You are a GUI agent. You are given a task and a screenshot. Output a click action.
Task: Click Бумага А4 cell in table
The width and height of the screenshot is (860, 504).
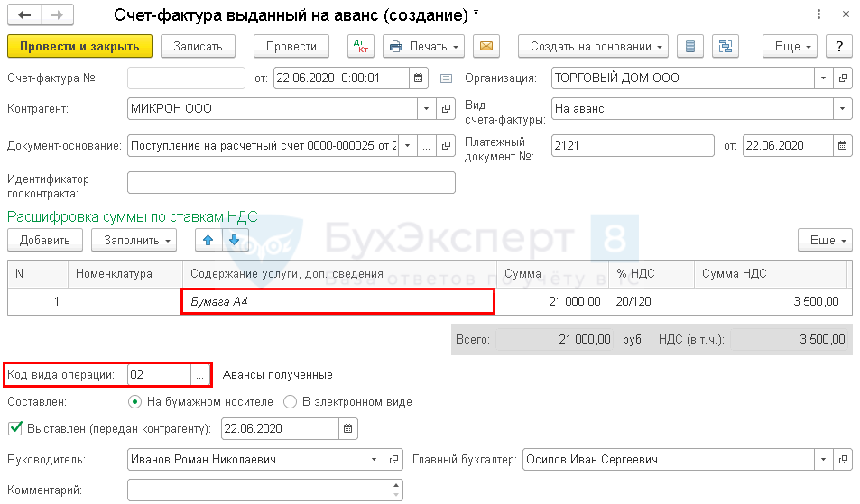coord(338,302)
